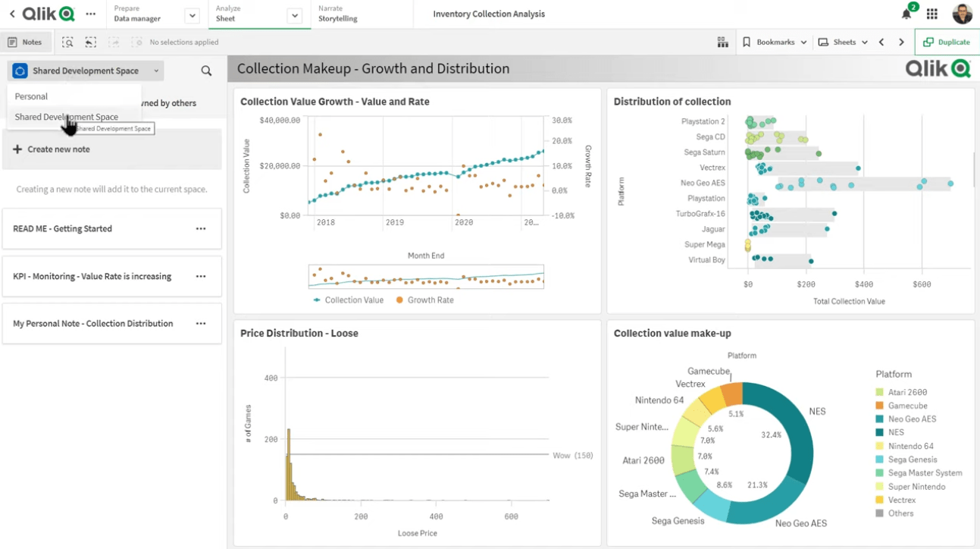The width and height of the screenshot is (980, 549).
Task: Open options for READ ME - Getting Started note
Action: (x=201, y=228)
